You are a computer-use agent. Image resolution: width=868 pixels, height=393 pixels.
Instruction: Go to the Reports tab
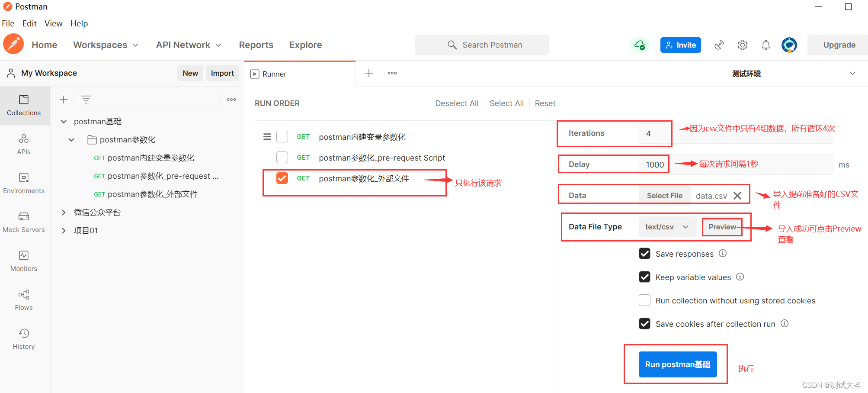click(256, 45)
